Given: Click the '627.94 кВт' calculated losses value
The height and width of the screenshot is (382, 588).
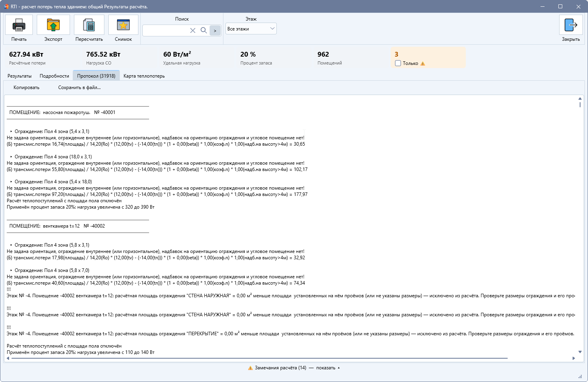Looking at the screenshot, I should pos(26,54).
